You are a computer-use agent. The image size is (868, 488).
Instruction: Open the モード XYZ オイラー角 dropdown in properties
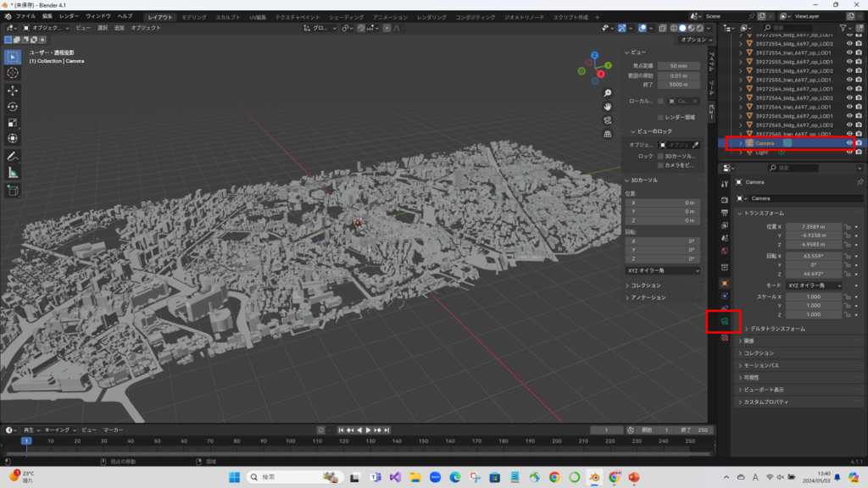pos(815,286)
